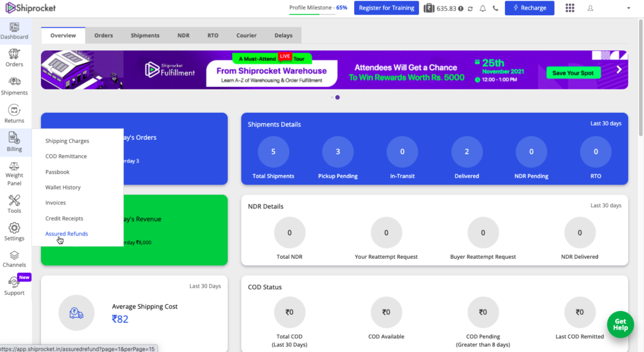The width and height of the screenshot is (644, 352).
Task: Click the Total NDR count circle
Action: tap(289, 233)
